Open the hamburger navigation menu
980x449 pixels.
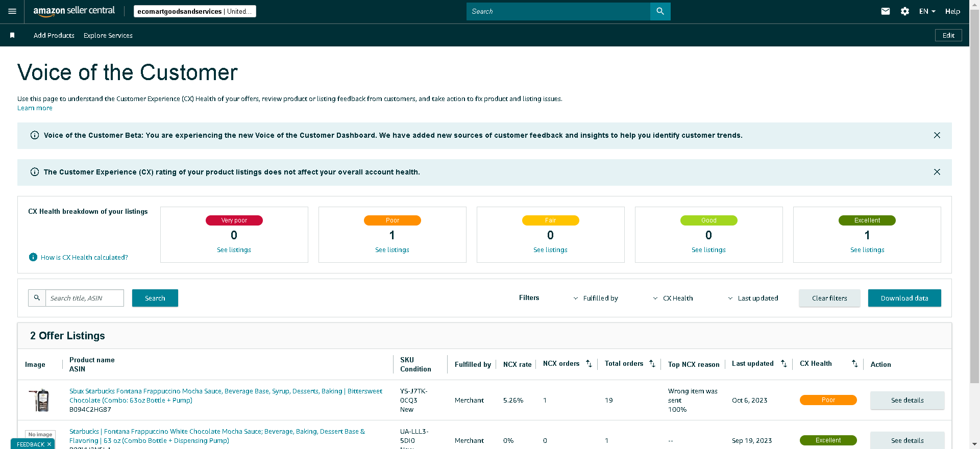tap(12, 11)
